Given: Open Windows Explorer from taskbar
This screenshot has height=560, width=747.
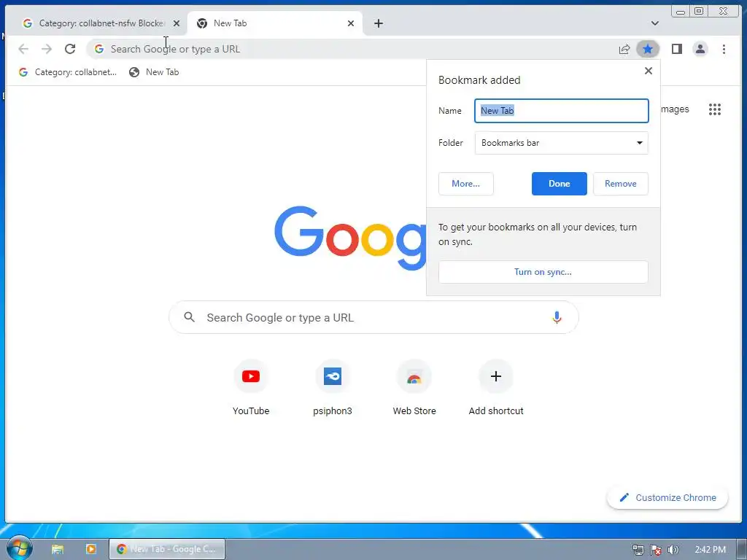Looking at the screenshot, I should tap(58, 549).
